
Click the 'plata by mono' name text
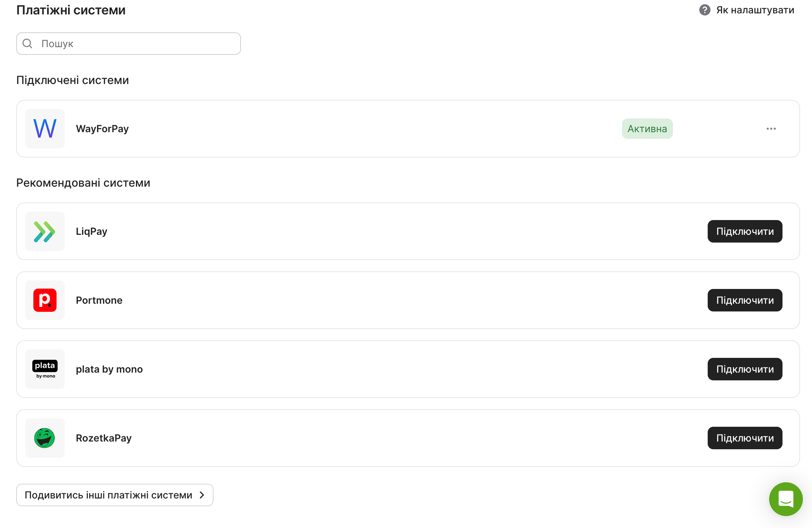109,369
